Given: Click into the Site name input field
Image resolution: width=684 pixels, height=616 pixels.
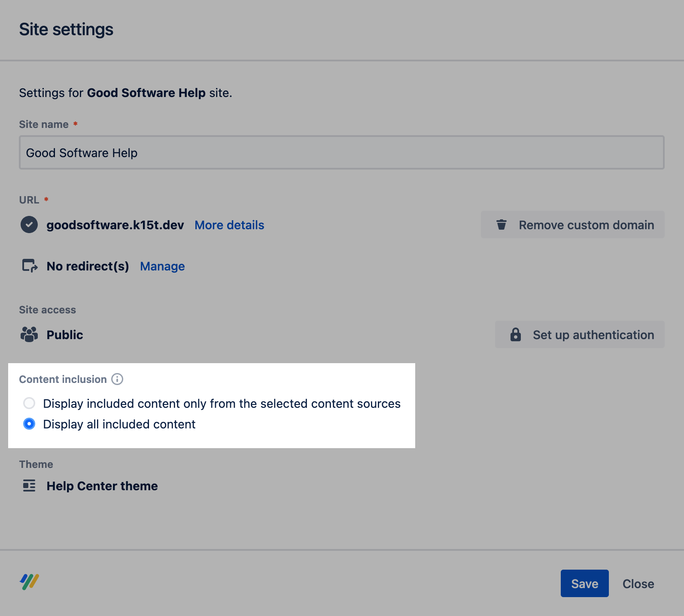Looking at the screenshot, I should 341,153.
